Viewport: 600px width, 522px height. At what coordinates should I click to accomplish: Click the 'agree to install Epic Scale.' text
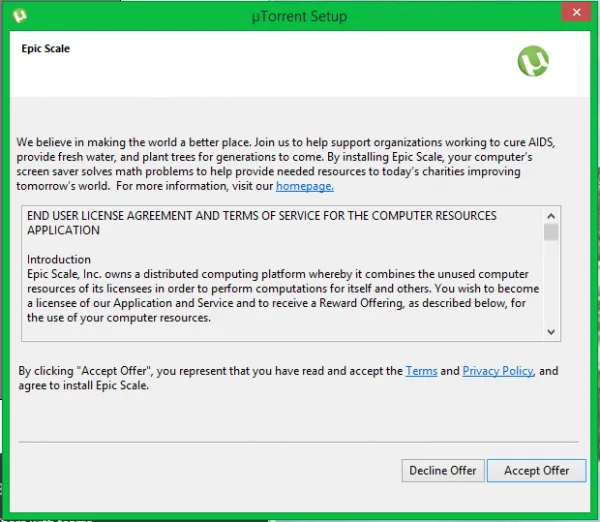pos(83,385)
